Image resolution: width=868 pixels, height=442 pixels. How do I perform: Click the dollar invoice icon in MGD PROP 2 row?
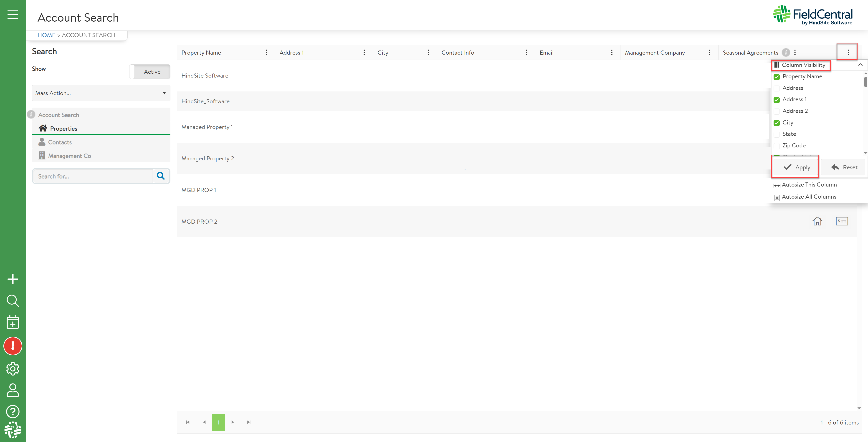[x=842, y=221]
